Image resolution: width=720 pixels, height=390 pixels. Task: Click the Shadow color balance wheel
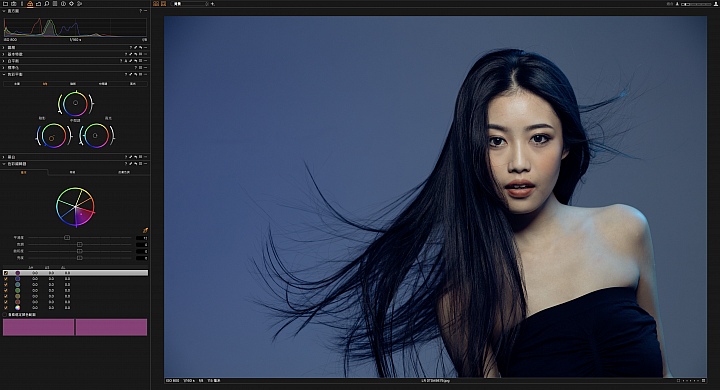pos(54,136)
